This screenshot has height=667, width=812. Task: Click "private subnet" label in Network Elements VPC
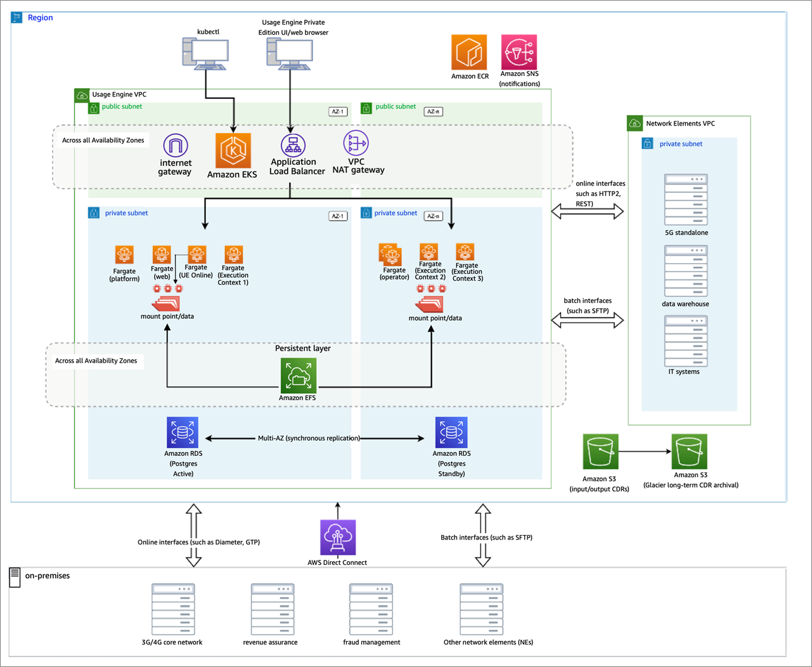pyautogui.click(x=681, y=144)
